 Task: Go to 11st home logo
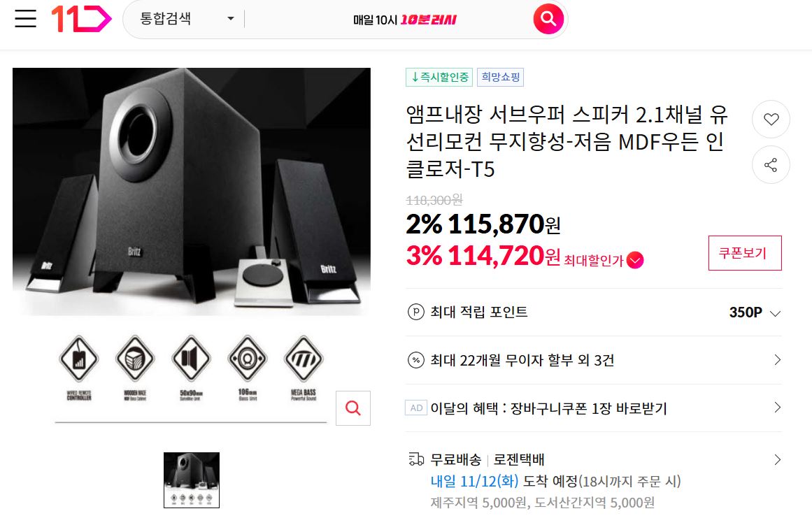click(x=81, y=19)
